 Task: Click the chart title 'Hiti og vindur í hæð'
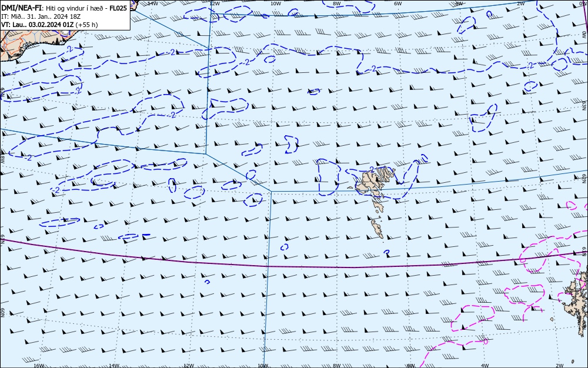(x=76, y=8)
